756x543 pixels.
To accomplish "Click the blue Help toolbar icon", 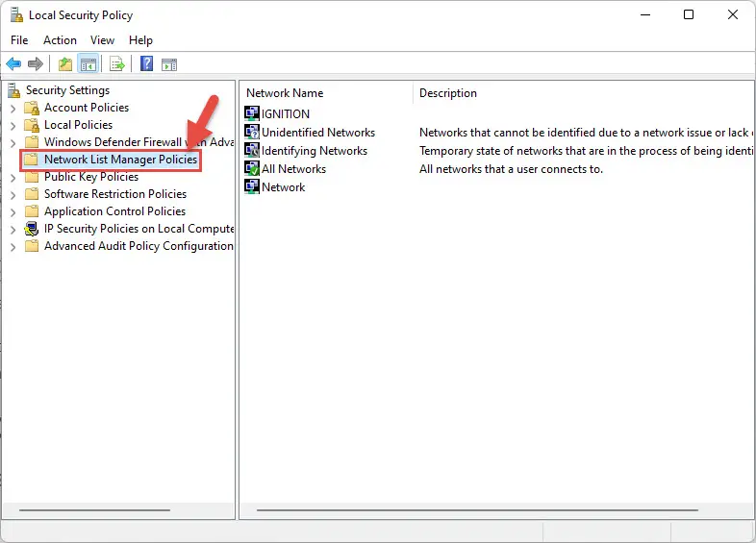I will click(x=146, y=63).
